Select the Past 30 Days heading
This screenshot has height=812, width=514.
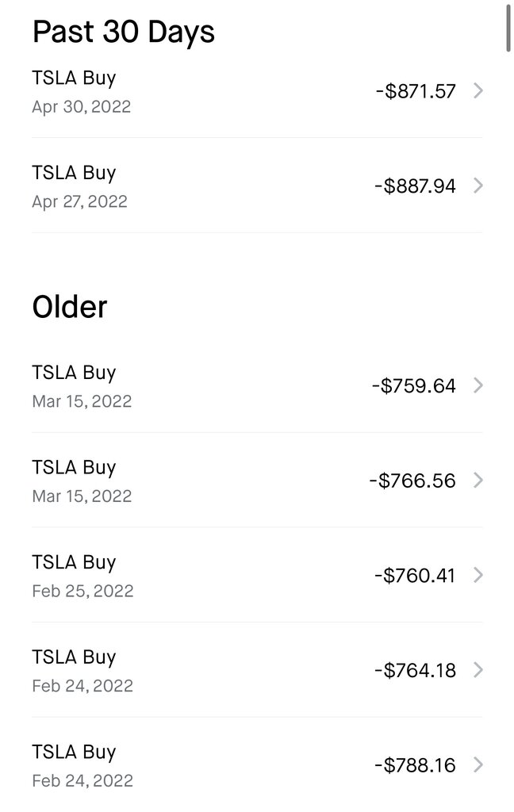click(x=123, y=32)
